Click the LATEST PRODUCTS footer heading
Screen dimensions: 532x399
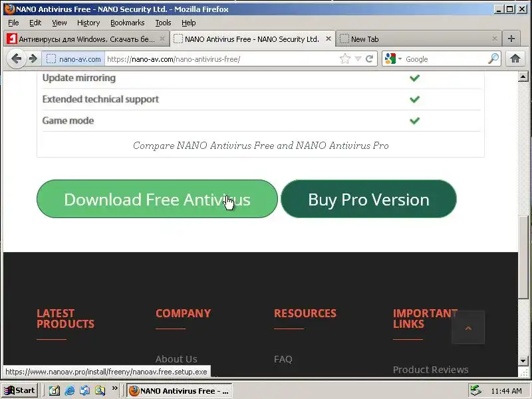65,319
